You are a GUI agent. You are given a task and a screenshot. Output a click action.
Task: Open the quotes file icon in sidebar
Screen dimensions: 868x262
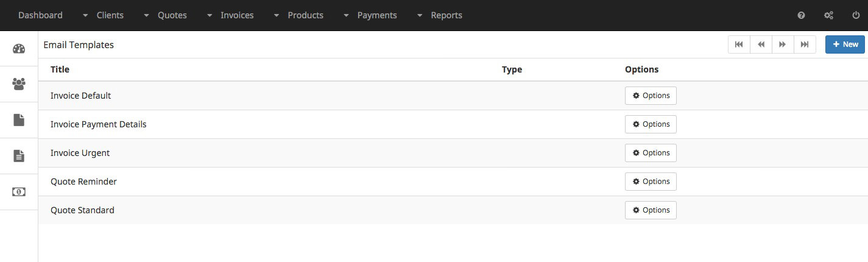(19, 120)
